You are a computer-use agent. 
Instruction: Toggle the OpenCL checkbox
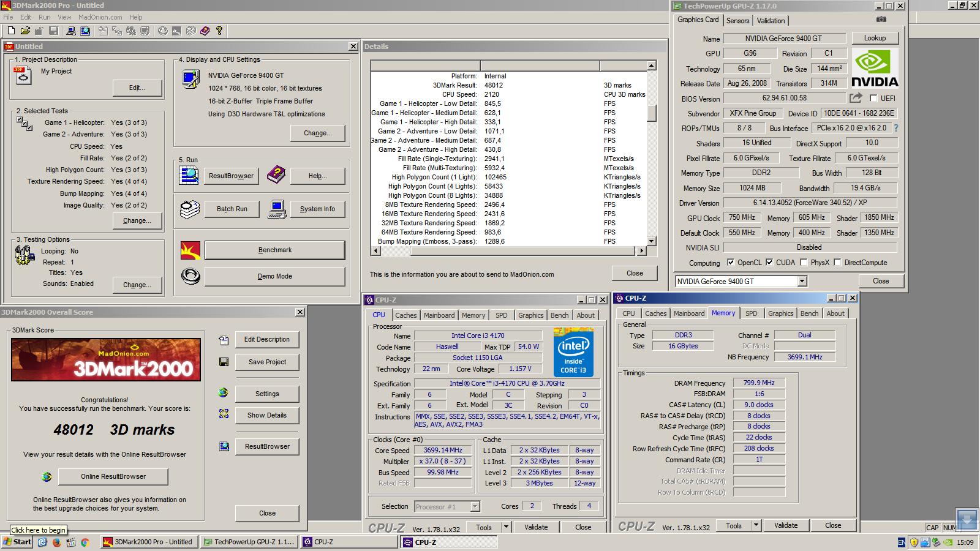(x=731, y=262)
